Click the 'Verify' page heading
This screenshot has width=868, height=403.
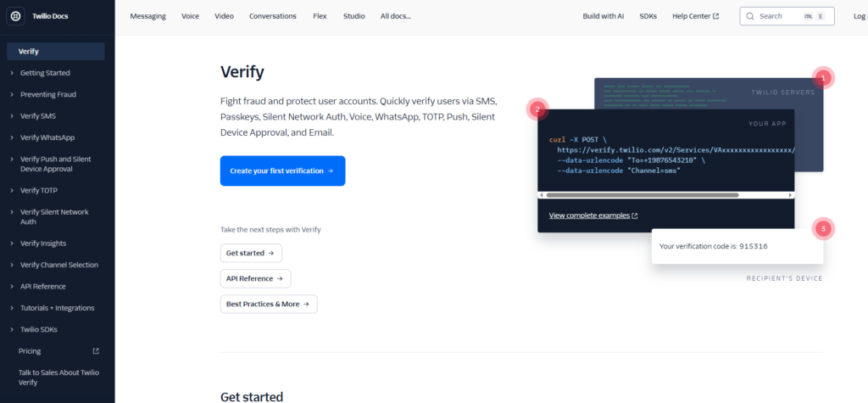point(242,71)
